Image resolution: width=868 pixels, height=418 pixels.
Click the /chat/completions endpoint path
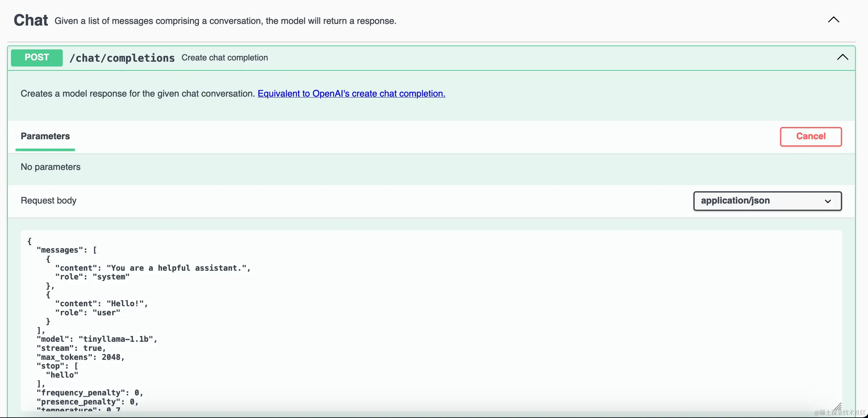pyautogui.click(x=122, y=58)
